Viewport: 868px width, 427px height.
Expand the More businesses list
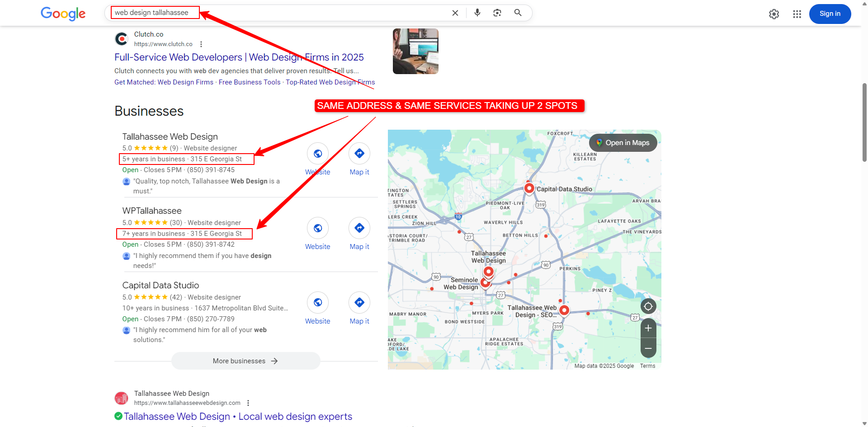click(x=245, y=361)
